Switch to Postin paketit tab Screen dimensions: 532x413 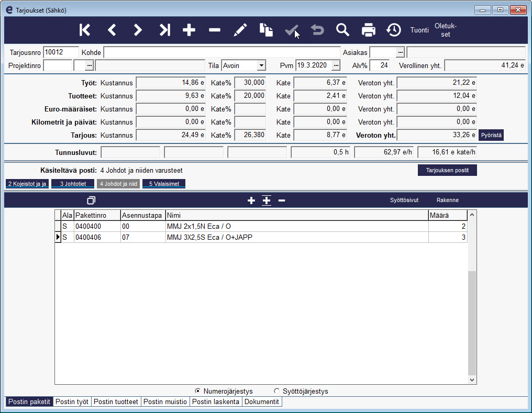pyautogui.click(x=29, y=402)
